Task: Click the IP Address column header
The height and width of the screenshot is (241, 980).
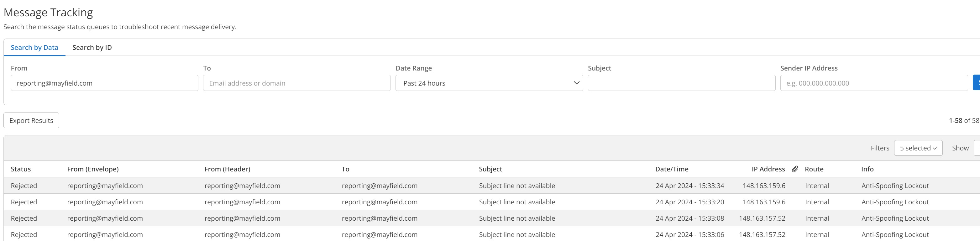Action: [x=768, y=169]
